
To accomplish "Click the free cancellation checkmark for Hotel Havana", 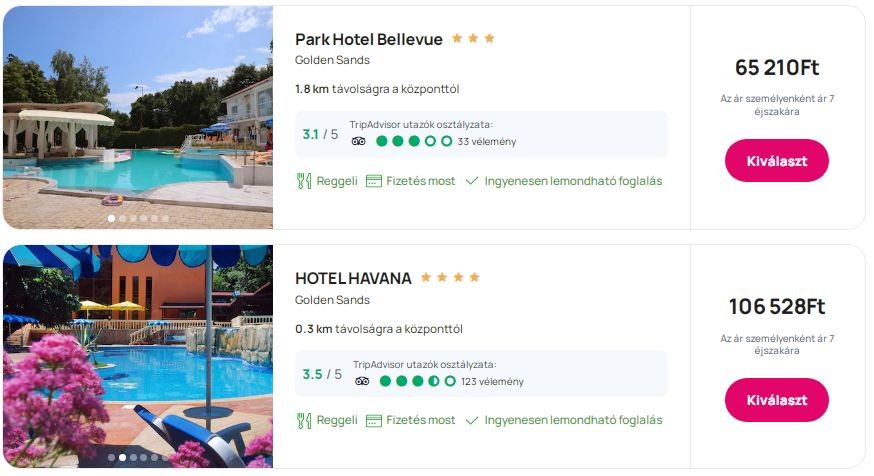I will 472,420.
